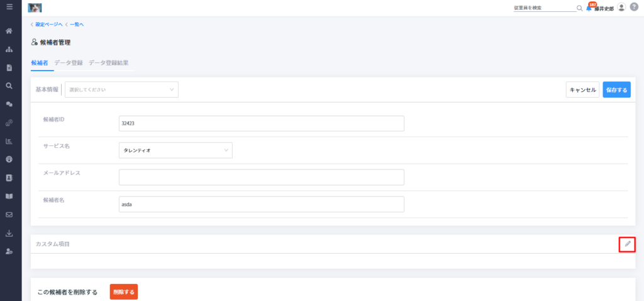
Task: Click the 削除する button
Action: [x=124, y=292]
